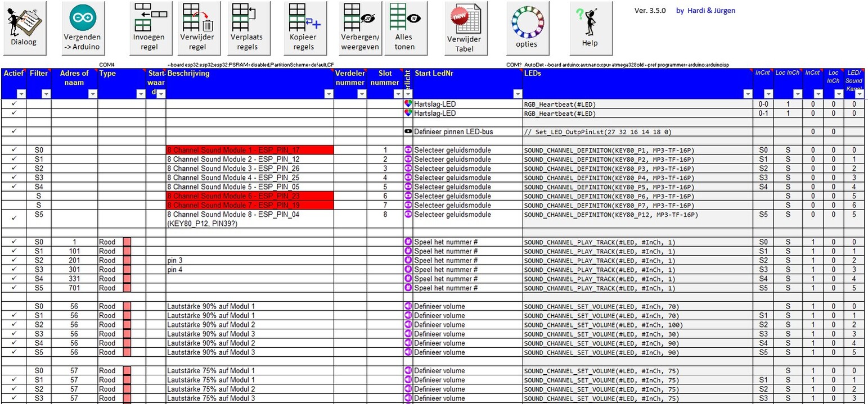Click the Hardi & Jürgen author link

705,11
